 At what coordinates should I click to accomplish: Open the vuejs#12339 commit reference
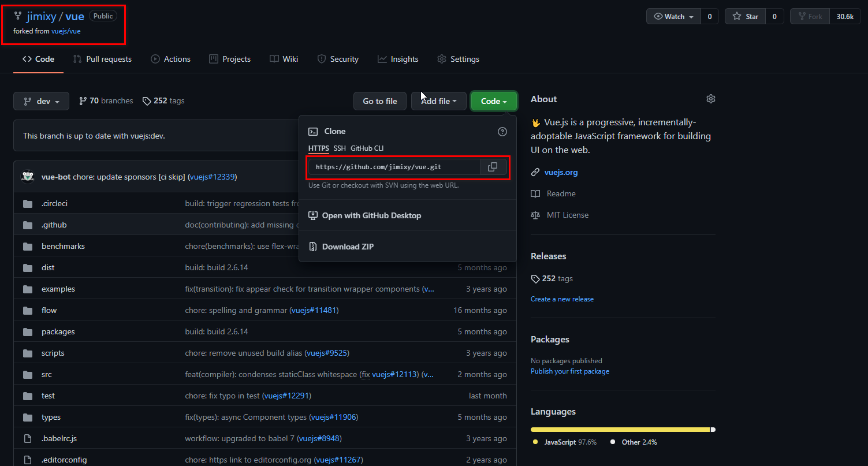212,177
